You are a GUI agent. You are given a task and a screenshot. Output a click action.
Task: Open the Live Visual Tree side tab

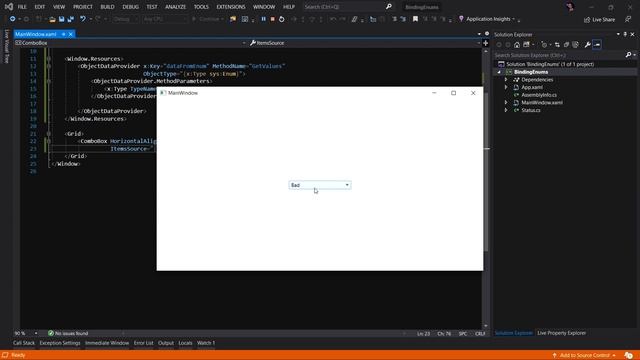pos(7,46)
